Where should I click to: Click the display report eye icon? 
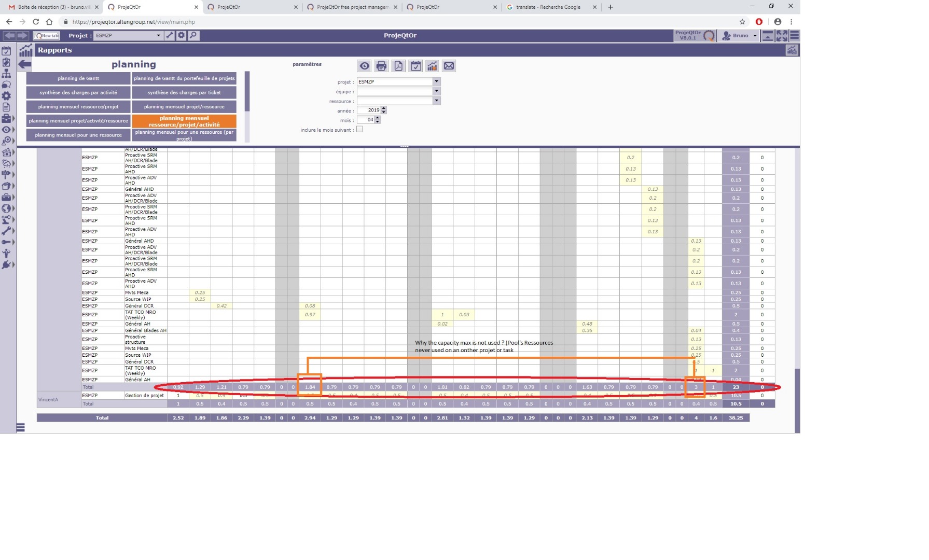pyautogui.click(x=365, y=66)
